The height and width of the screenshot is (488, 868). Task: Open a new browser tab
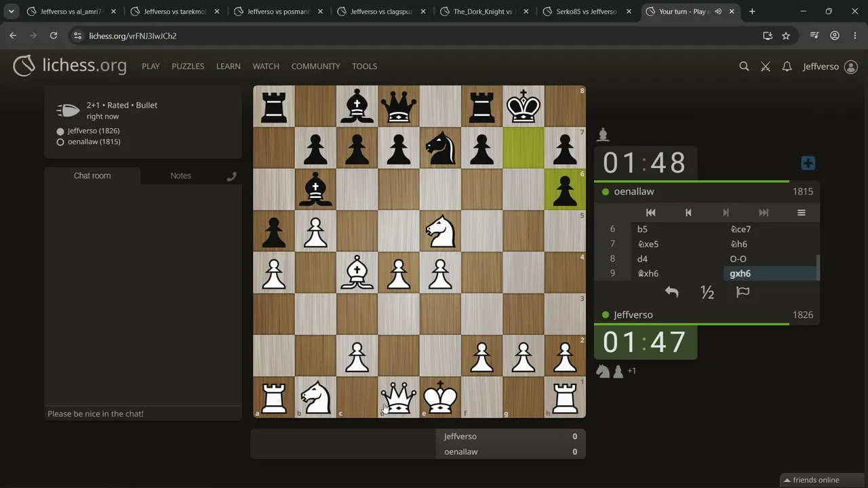[752, 12]
